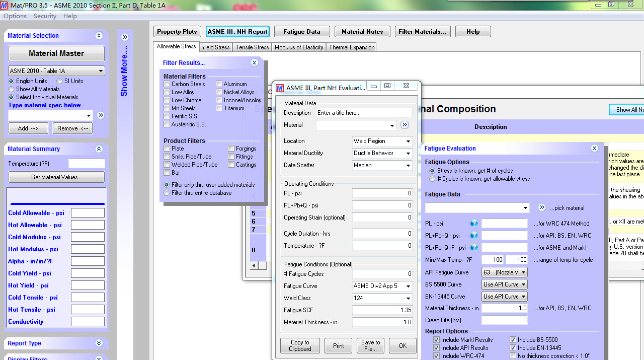Click Filter Materials button

tap(422, 32)
